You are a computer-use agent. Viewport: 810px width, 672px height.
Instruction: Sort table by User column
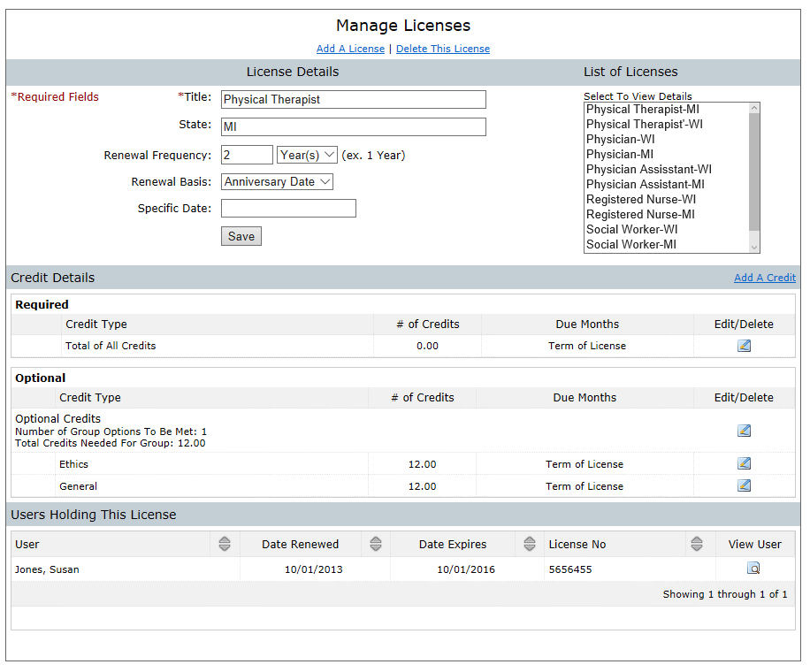[225, 544]
